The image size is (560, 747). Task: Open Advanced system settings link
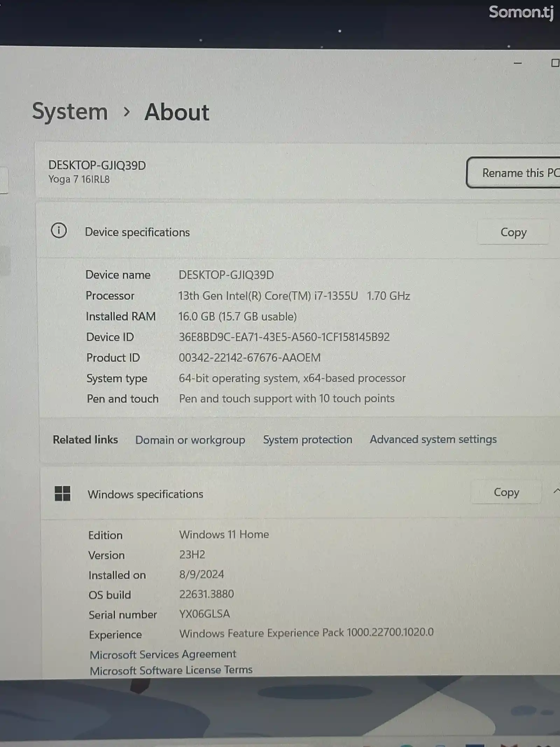coord(433,439)
